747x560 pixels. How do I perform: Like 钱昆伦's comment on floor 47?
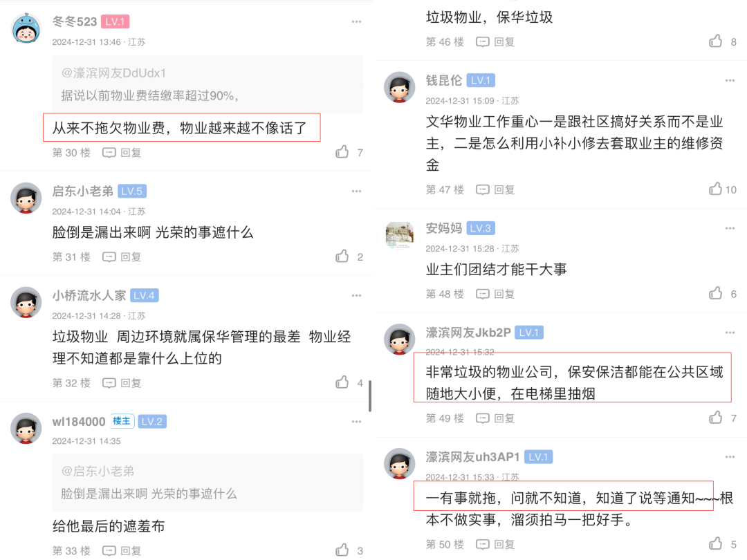pos(715,189)
